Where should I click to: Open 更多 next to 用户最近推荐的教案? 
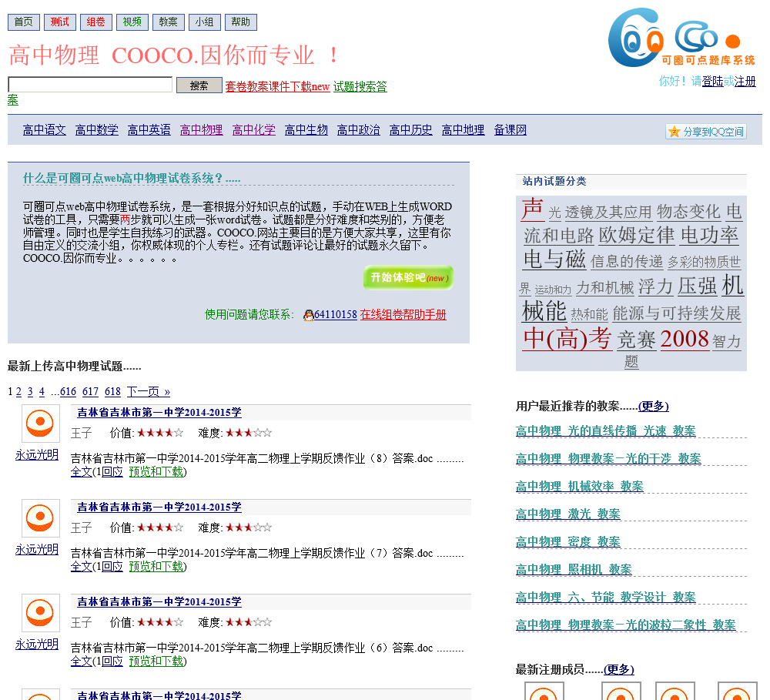tap(653, 407)
